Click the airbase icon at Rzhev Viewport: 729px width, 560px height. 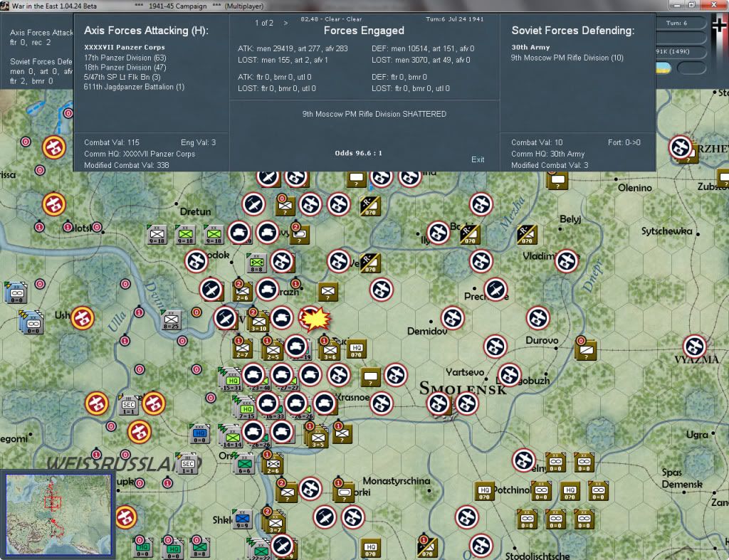680,147
